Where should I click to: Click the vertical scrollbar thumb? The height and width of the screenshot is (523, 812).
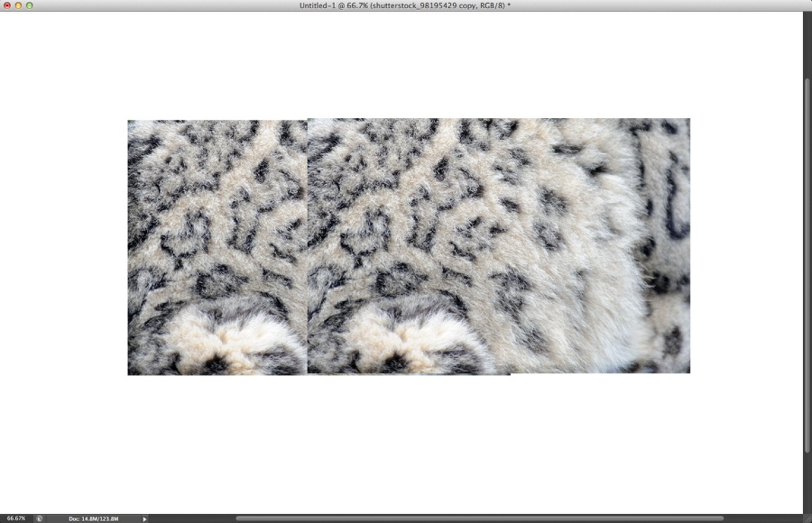click(x=807, y=261)
